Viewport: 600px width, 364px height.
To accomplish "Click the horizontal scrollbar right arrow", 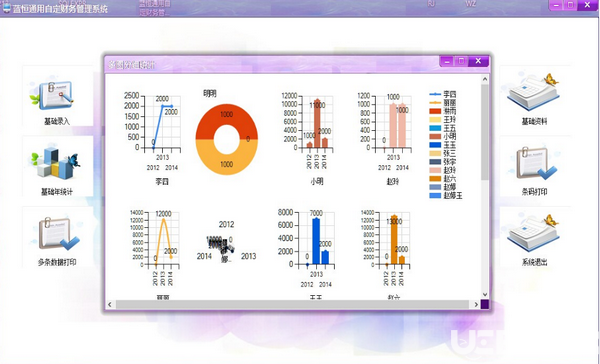I will coord(476,305).
